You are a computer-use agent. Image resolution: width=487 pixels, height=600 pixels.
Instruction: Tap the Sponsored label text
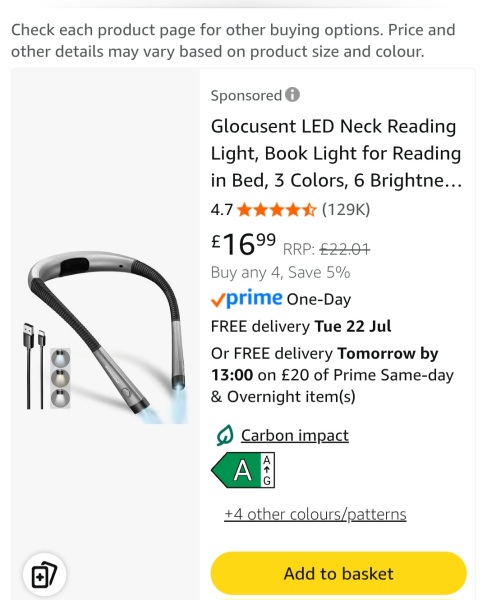point(246,95)
